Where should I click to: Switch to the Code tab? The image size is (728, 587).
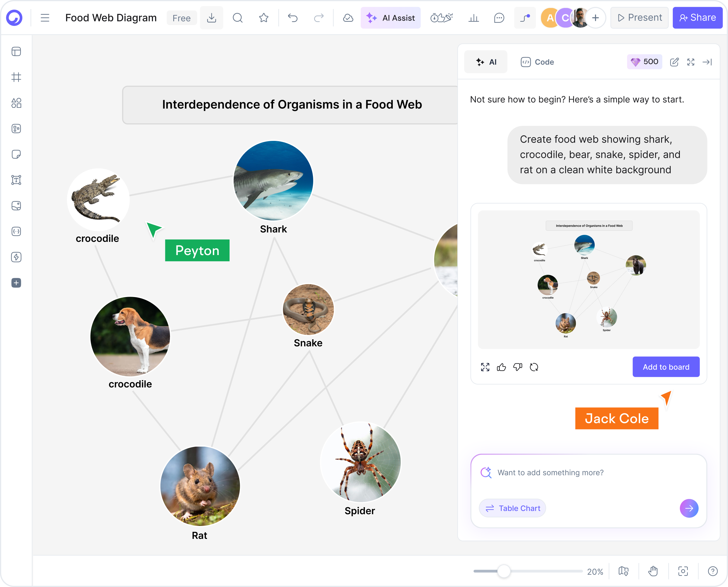point(537,62)
